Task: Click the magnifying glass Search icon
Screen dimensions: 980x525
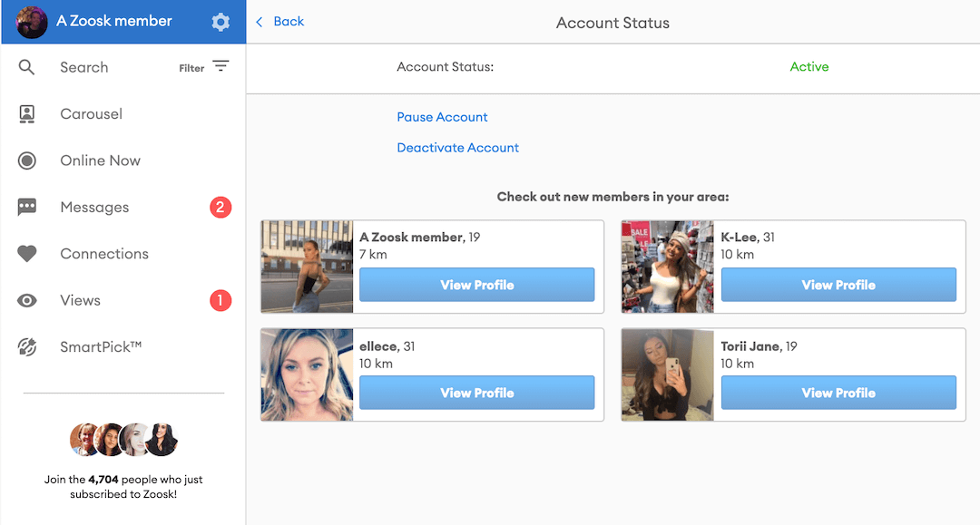Action: [27, 67]
